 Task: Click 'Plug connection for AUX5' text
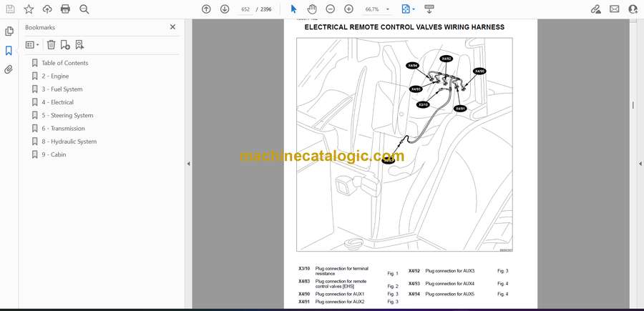450,294
